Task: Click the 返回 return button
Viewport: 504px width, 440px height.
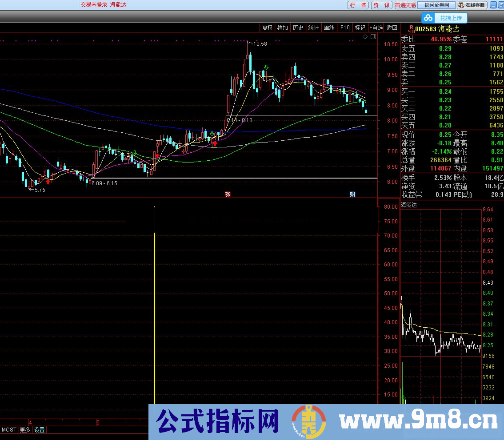Action: [x=392, y=28]
